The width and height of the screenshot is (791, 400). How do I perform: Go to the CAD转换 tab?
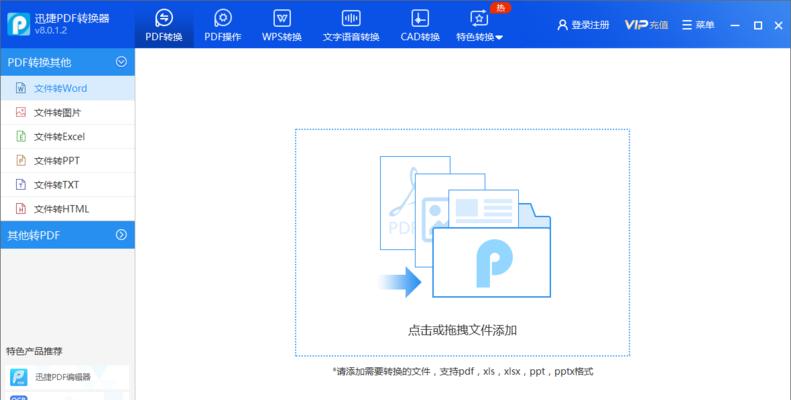(x=420, y=25)
